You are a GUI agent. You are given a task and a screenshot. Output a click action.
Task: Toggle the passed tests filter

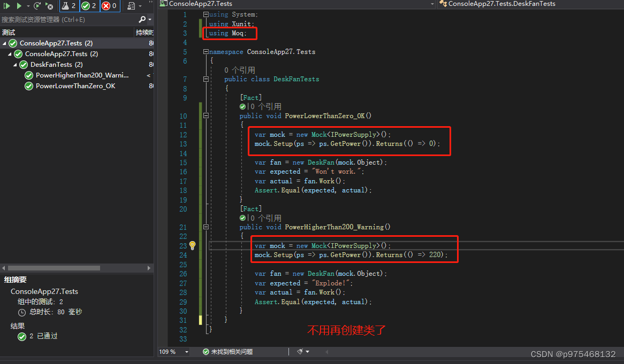(x=89, y=6)
